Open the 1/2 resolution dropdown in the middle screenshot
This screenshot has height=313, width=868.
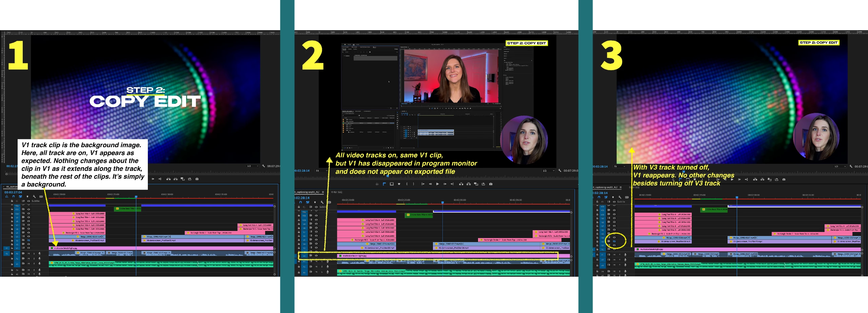click(548, 171)
